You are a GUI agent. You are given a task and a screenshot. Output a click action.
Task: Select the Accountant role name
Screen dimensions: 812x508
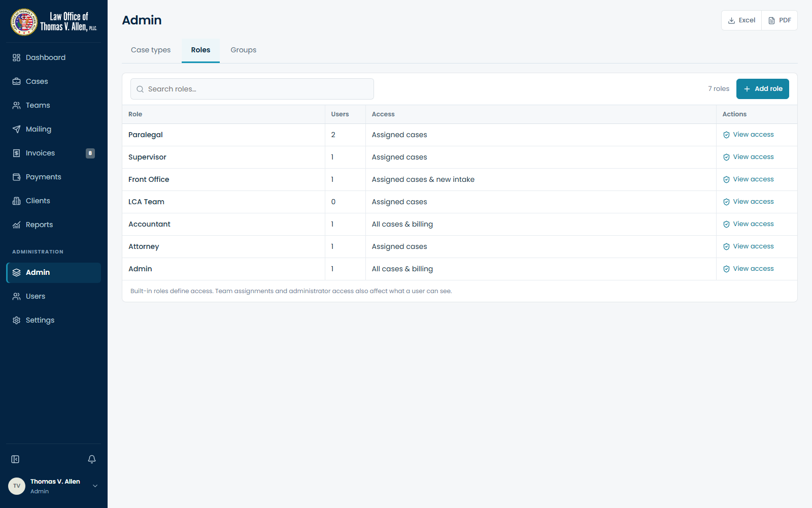point(149,224)
